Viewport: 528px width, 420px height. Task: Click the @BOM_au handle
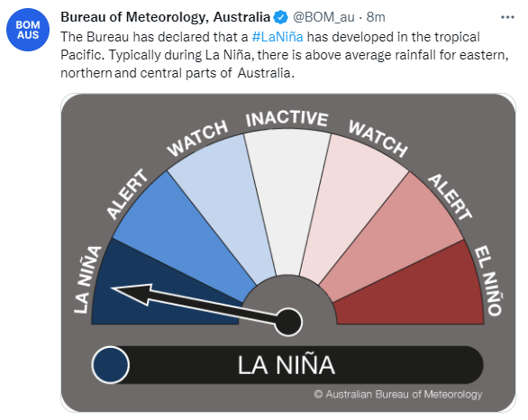pos(323,17)
